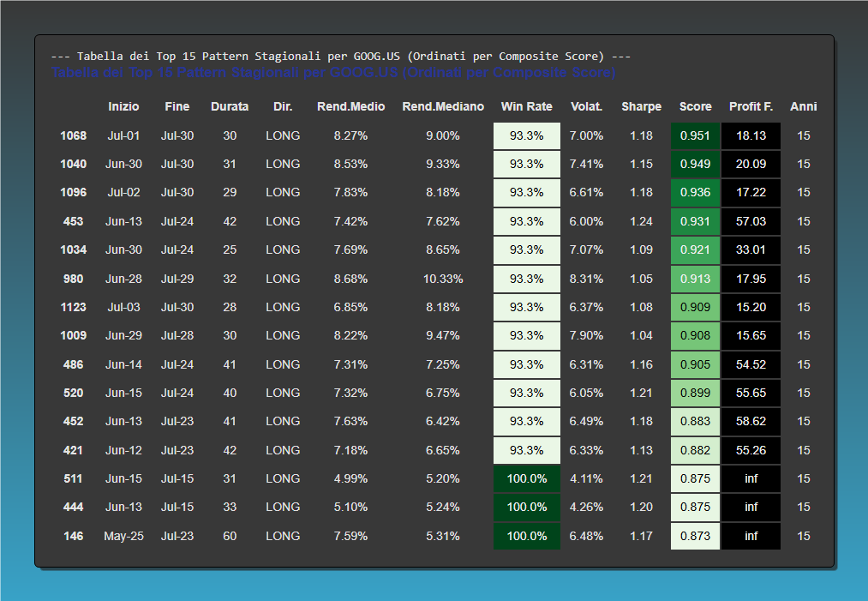Click Profit Factor value 33.01

(x=751, y=249)
